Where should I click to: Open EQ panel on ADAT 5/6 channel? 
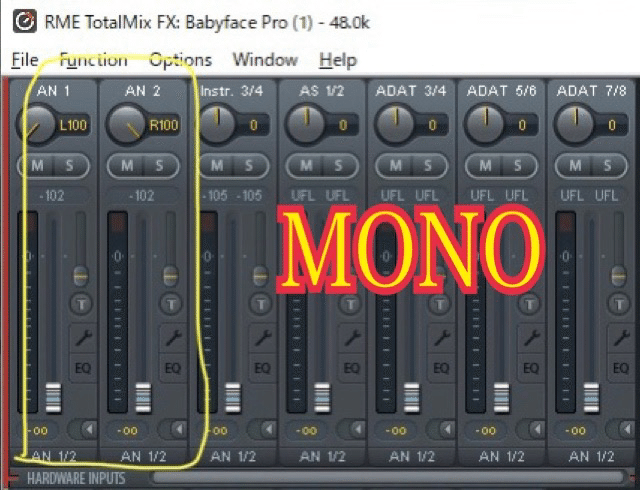coord(531,368)
